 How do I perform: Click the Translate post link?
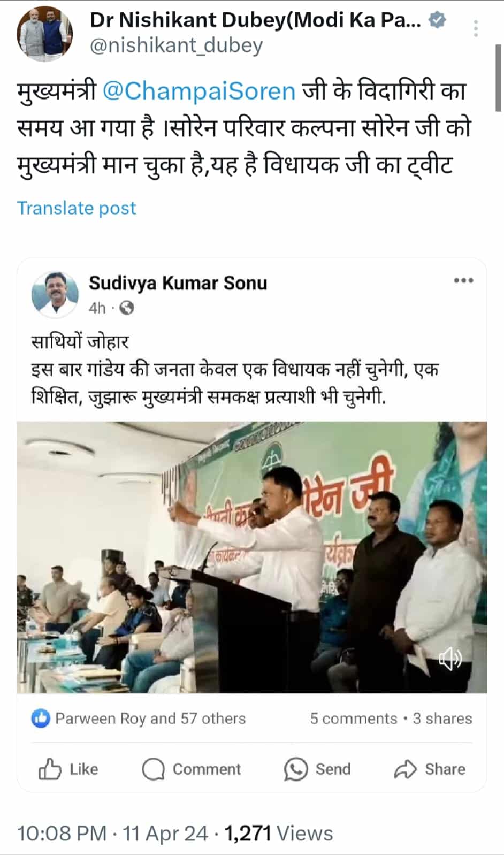coord(77,208)
